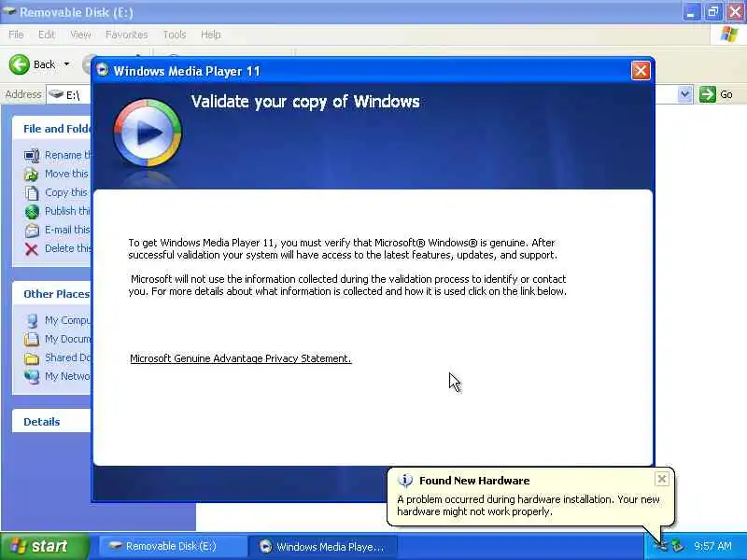Close the Windows Media Player 11 dialog

(x=641, y=71)
